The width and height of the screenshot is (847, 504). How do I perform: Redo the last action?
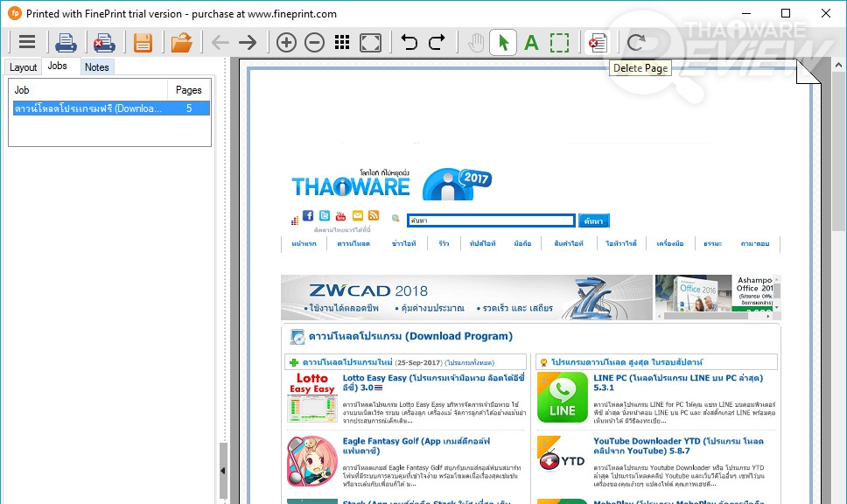437,42
